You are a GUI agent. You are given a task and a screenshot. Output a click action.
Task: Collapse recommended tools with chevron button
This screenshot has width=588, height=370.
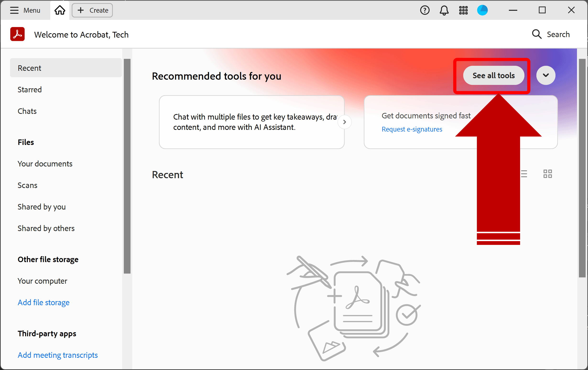pos(546,75)
